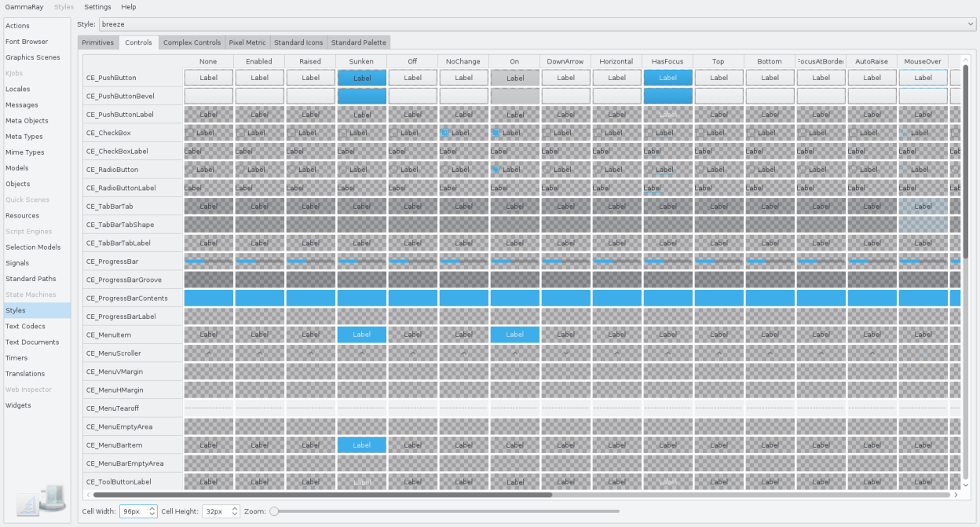
Task: Click the checked CE_CheckBox in On column
Action: (x=495, y=133)
